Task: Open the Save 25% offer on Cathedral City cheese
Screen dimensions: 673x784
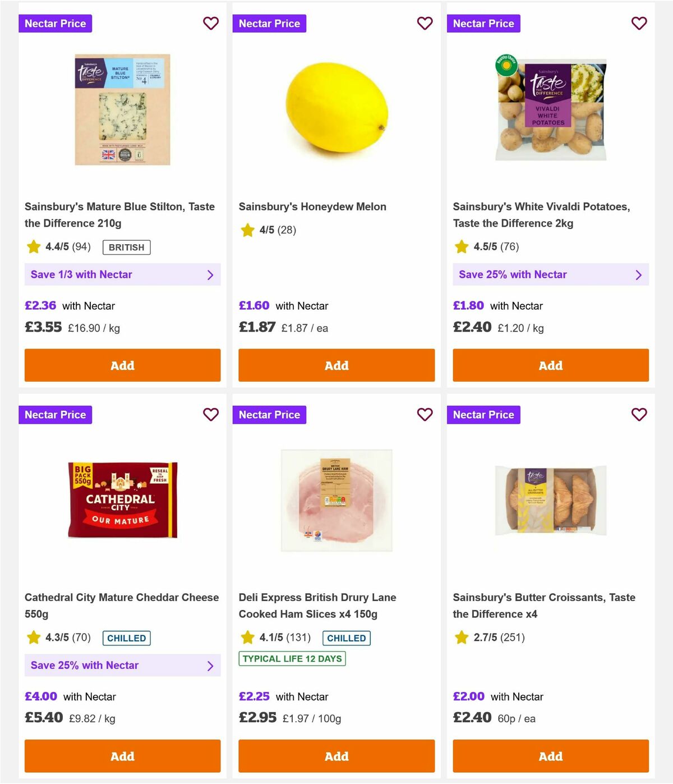Action: click(x=122, y=665)
